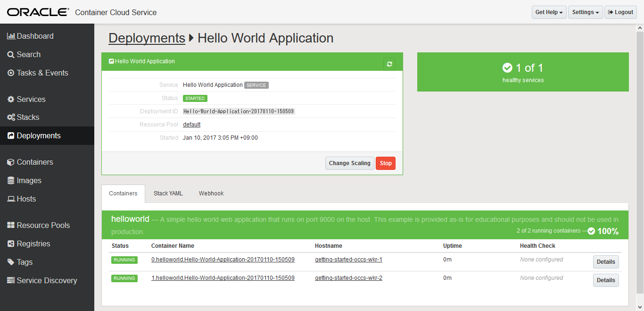
Task: Switch to the Stack YAML tab
Action: tap(168, 193)
